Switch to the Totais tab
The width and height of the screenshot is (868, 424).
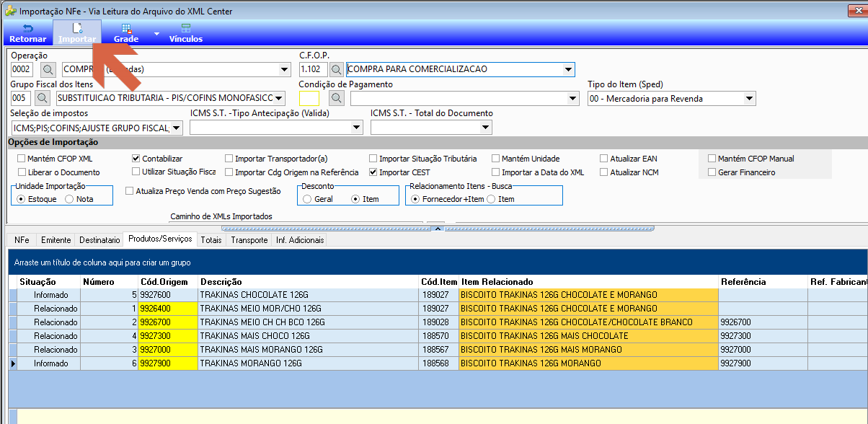(x=211, y=240)
